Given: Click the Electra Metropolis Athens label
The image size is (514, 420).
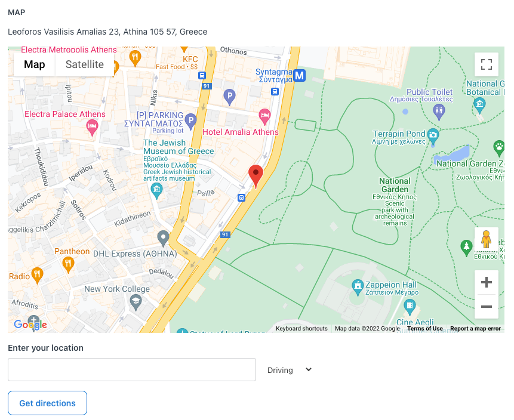Looking at the screenshot, I should pos(69,50).
